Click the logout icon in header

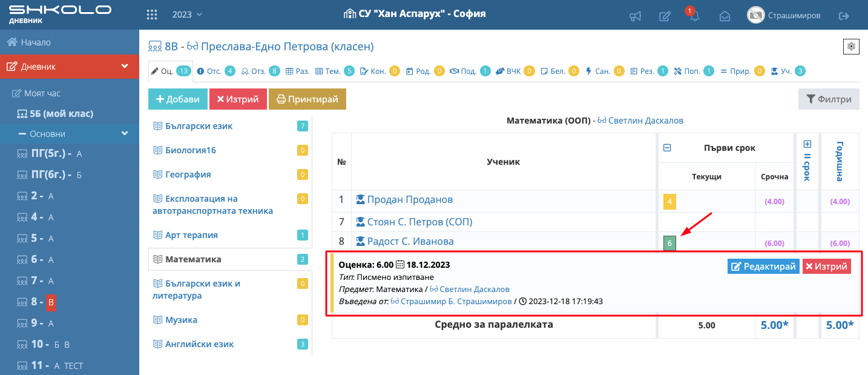click(844, 16)
